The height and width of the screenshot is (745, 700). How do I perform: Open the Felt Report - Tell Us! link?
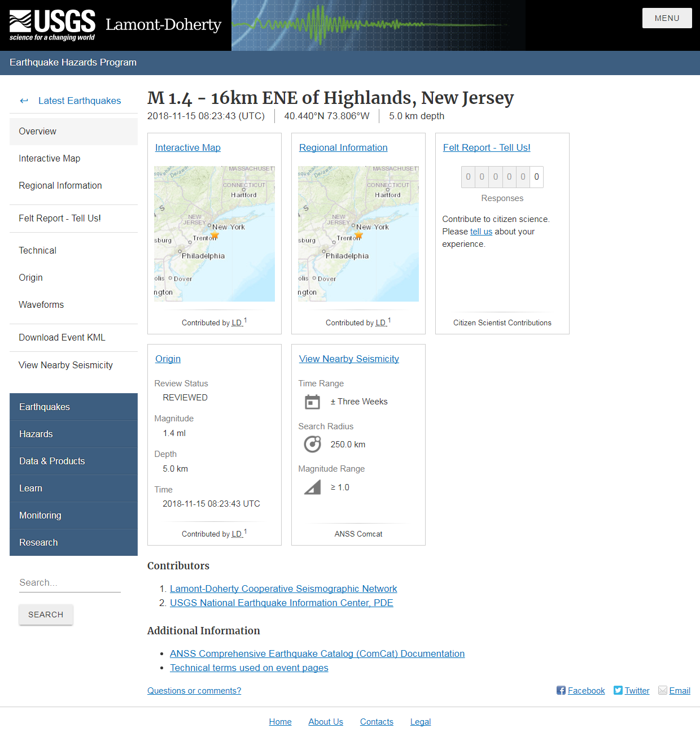[x=486, y=147]
